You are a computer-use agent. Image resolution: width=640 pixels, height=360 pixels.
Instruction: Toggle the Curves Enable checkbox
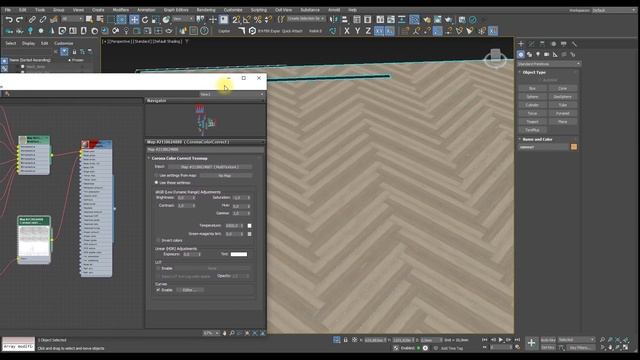click(x=158, y=290)
